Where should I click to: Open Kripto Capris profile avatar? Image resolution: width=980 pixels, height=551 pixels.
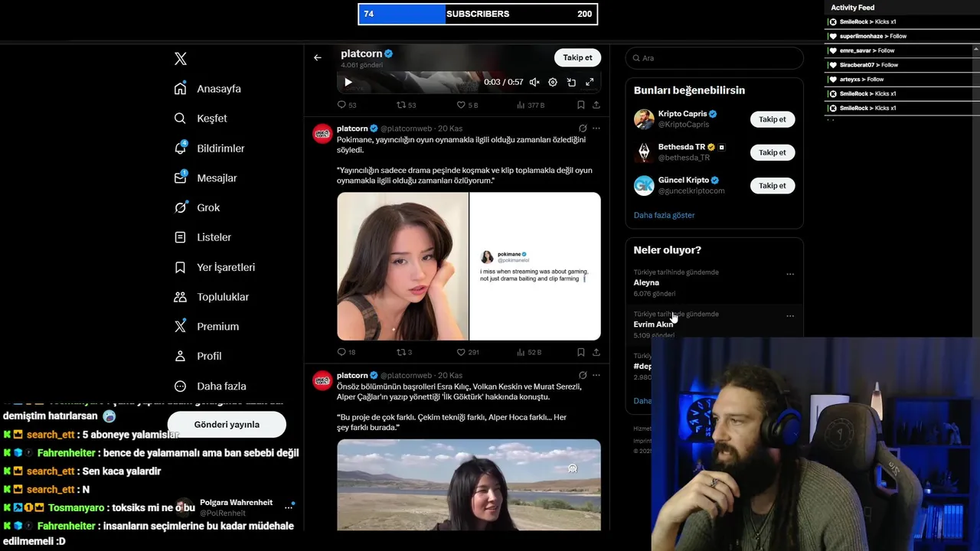click(x=644, y=119)
